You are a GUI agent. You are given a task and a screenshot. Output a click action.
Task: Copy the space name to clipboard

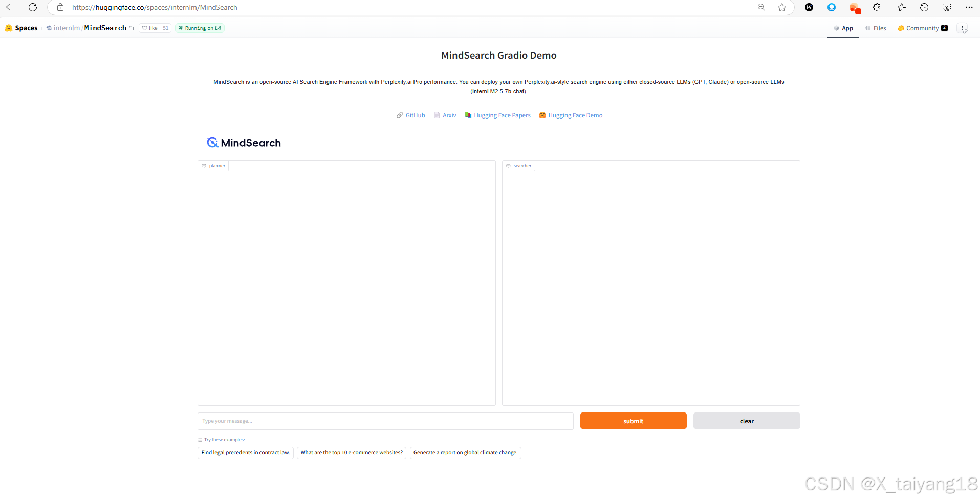132,28
